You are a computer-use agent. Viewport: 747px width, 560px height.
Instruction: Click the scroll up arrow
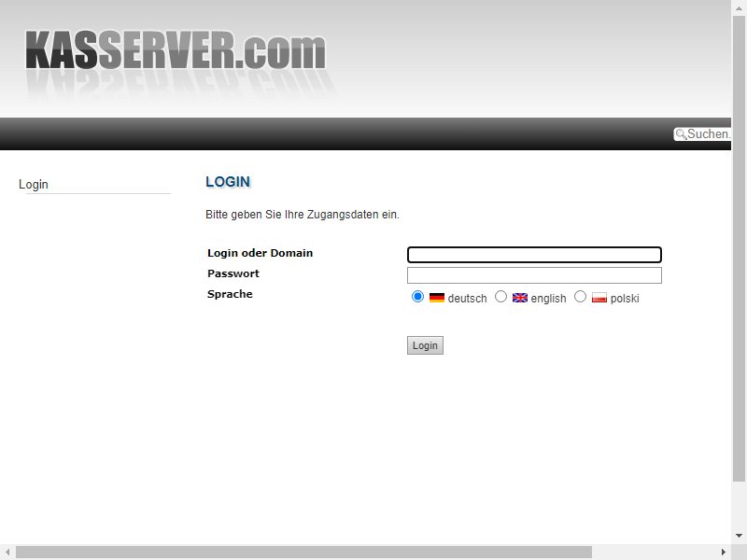point(739,8)
